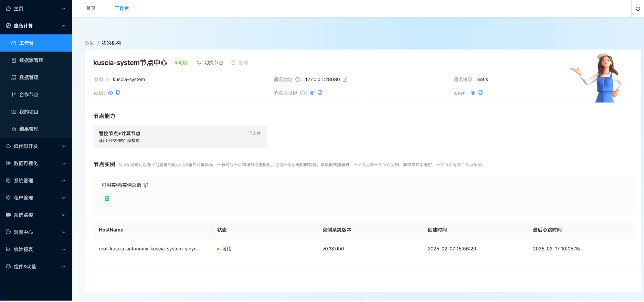This screenshot has height=302, width=644.
Task: Click the refresh icon in top-right corner
Action: pyautogui.click(x=637, y=9)
